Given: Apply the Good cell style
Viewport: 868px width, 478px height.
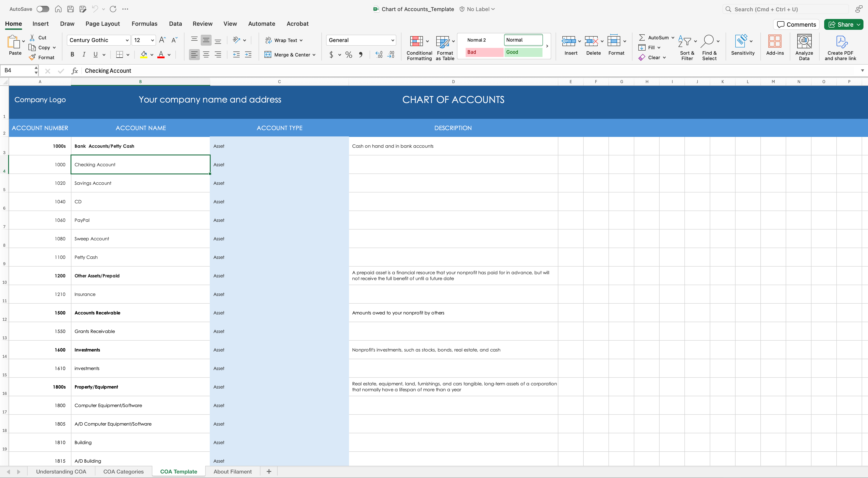Looking at the screenshot, I should tap(523, 52).
